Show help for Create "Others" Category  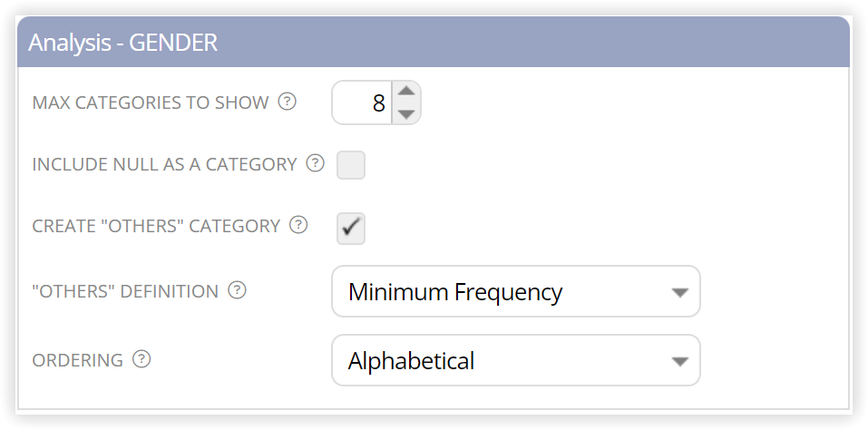pyautogui.click(x=299, y=225)
